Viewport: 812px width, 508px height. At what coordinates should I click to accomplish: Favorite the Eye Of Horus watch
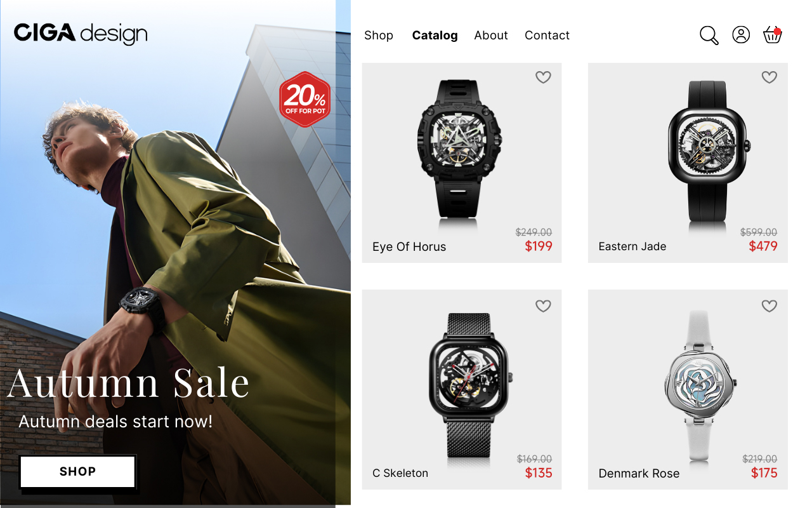(543, 77)
